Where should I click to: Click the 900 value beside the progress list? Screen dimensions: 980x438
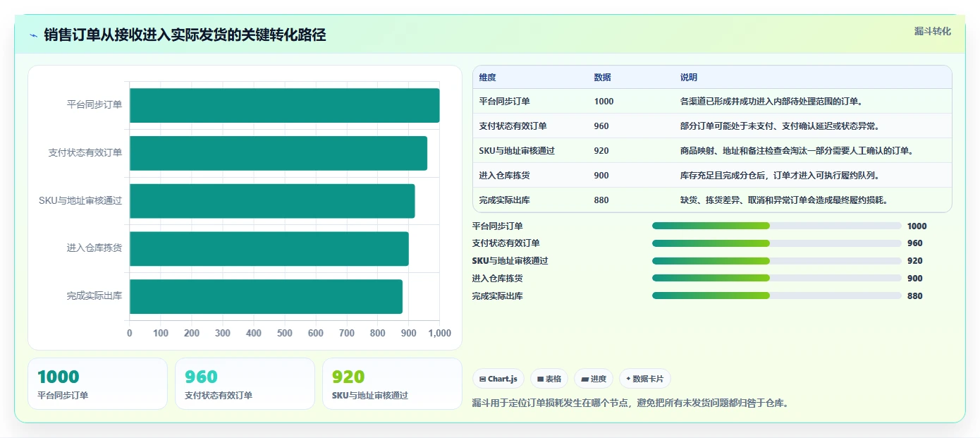pos(915,279)
